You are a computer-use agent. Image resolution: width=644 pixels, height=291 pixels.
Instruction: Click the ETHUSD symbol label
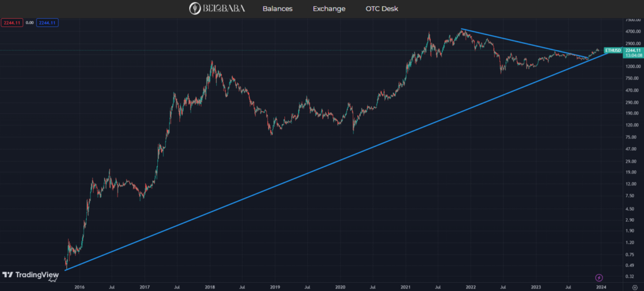[613, 50]
